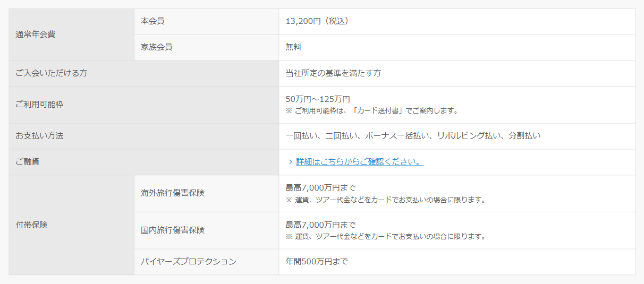This screenshot has width=644, height=284.
Task: Select the 50万円～125万円 value
Action: [318, 99]
